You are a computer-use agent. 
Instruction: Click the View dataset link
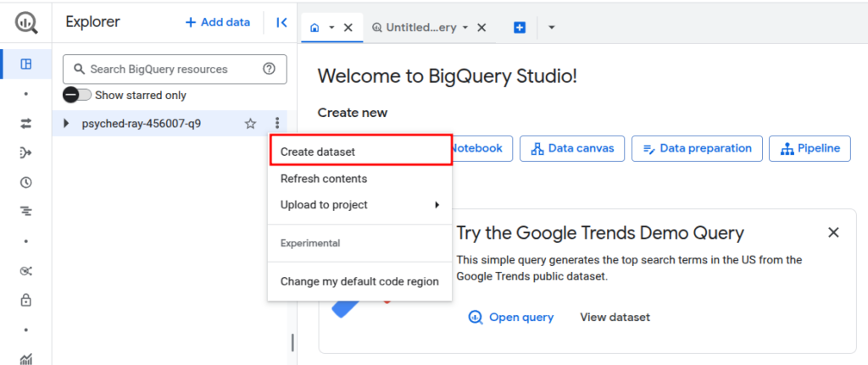pos(615,318)
